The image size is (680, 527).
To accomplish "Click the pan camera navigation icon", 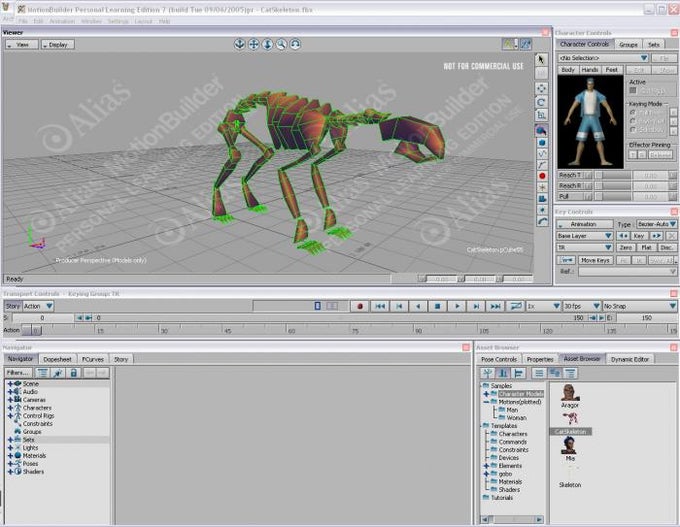I will point(254,44).
